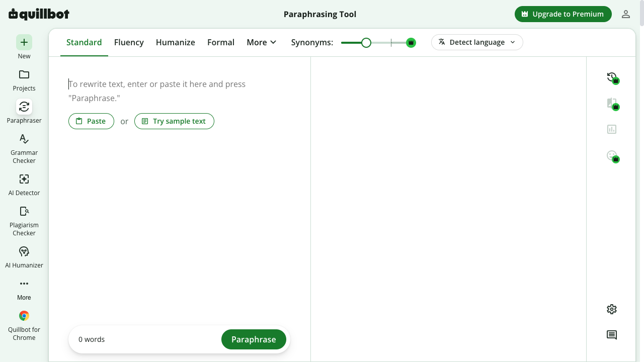Open the Detect language dropdown
The image size is (644, 362).
tap(477, 42)
